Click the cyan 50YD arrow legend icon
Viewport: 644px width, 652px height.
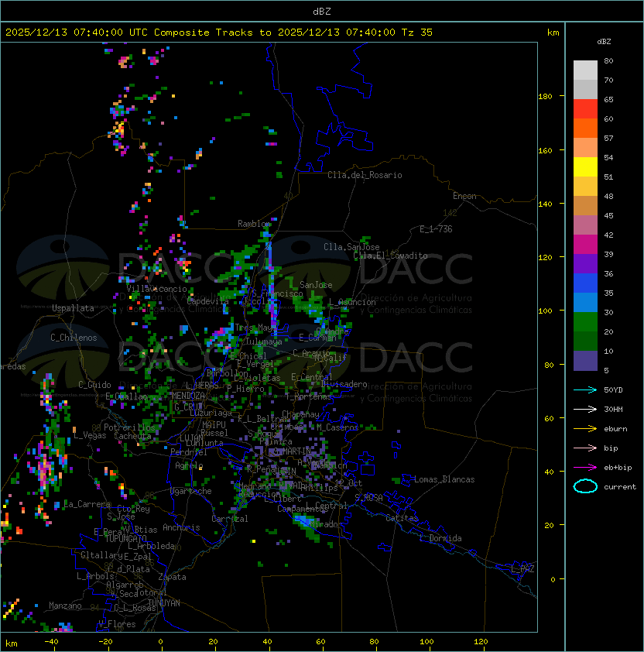click(x=585, y=389)
